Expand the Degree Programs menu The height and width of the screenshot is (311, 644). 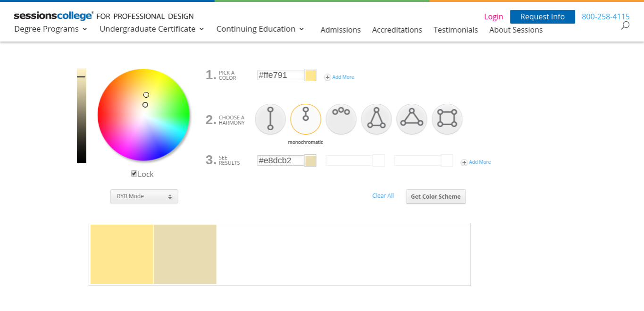point(50,29)
